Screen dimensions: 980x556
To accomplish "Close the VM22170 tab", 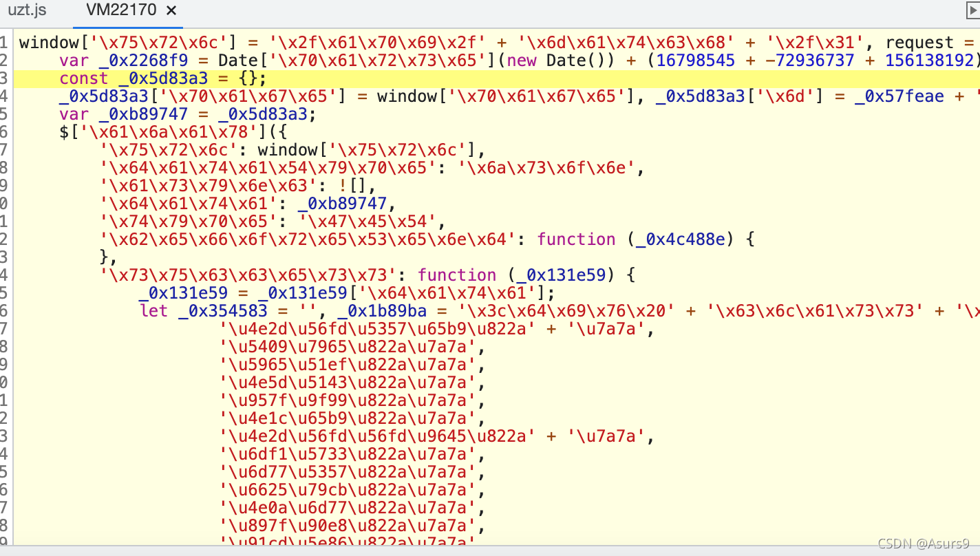I will point(171,10).
